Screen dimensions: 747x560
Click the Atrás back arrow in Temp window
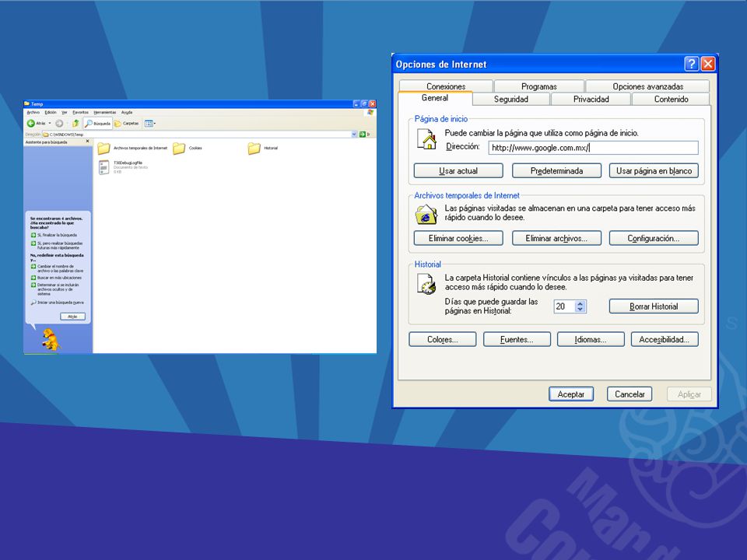click(x=31, y=124)
